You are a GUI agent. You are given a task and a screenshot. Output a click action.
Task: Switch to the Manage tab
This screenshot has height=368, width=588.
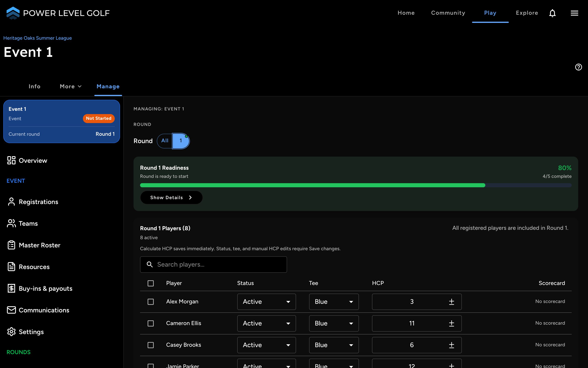click(108, 86)
